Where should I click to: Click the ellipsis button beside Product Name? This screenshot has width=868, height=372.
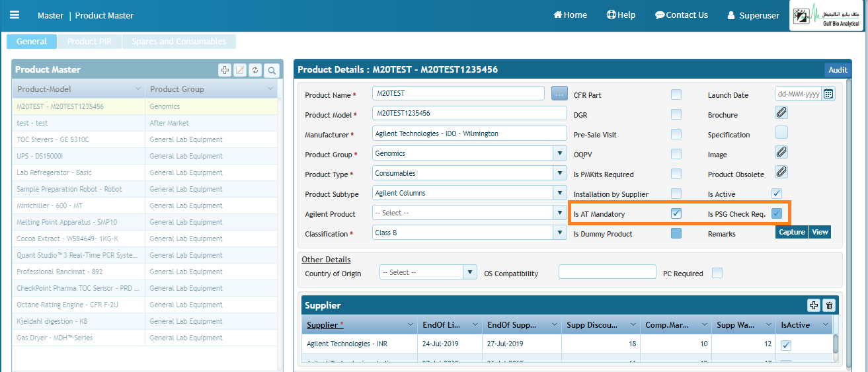coord(559,94)
